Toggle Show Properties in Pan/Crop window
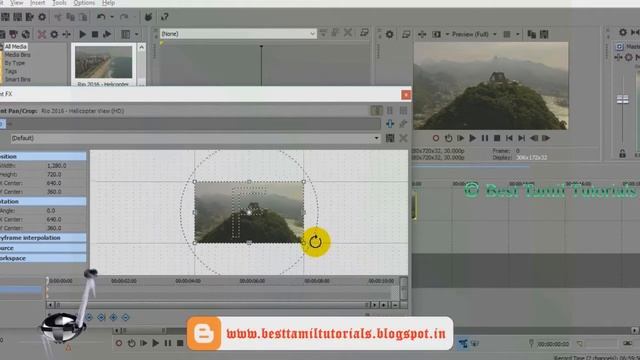The image size is (640, 360). pyautogui.click(x=376, y=110)
